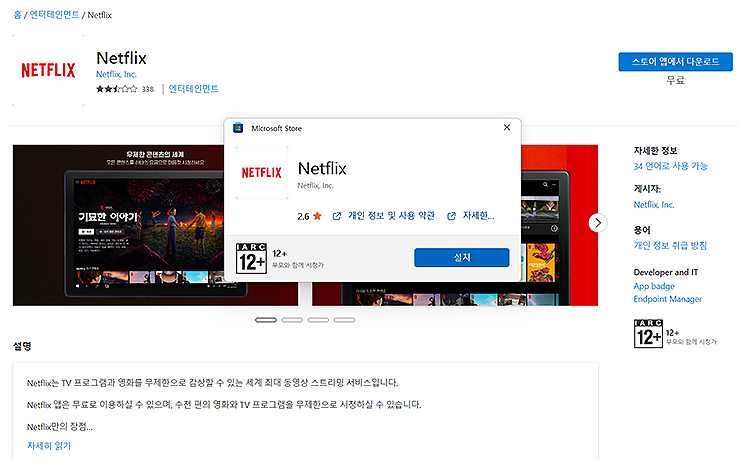Viewport: 740px width, 460px height.
Task: Close the Microsoft Store dialog
Action: coord(507,127)
